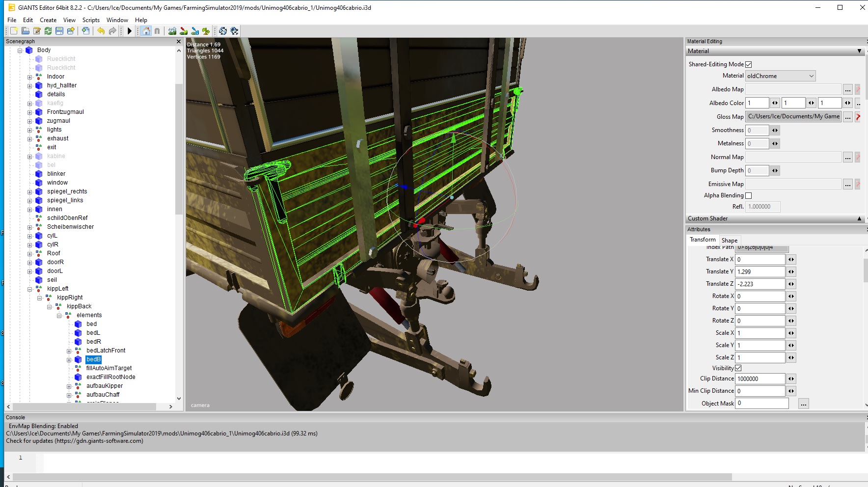Click the house (home) toolbar icon

point(146,31)
